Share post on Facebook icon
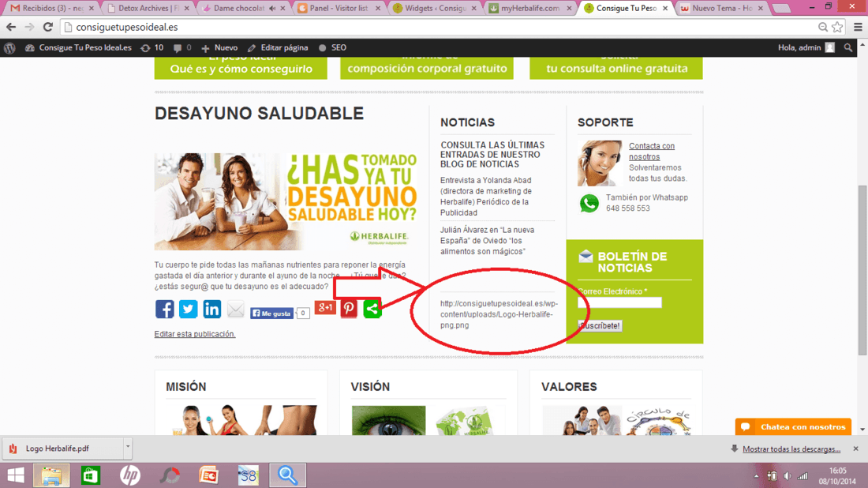The height and width of the screenshot is (488, 868). click(x=164, y=309)
